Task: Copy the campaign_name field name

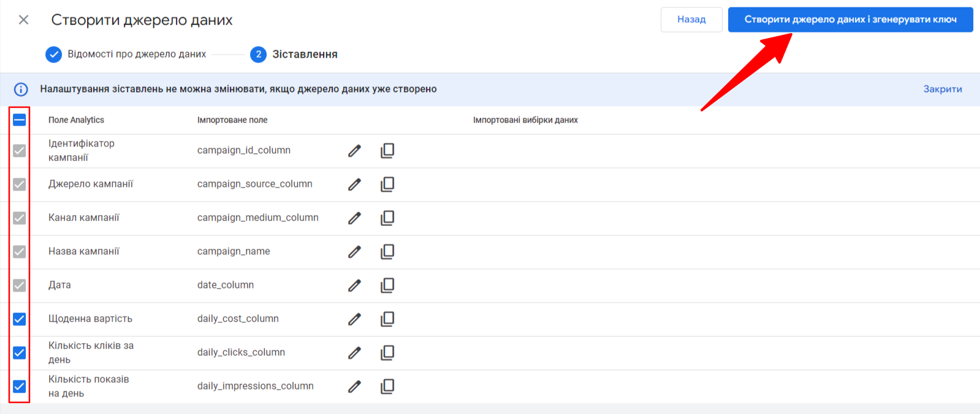Action: pyautogui.click(x=387, y=252)
